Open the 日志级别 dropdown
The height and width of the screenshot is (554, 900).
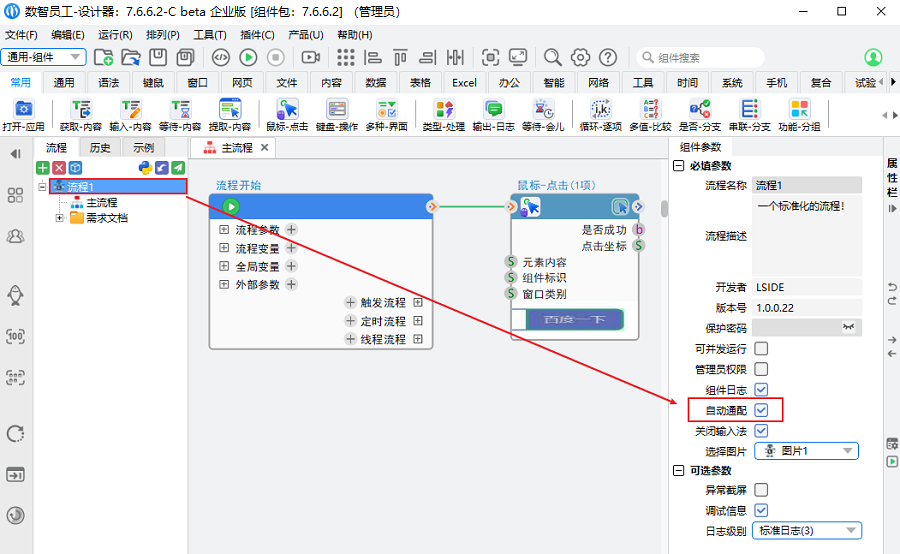808,531
